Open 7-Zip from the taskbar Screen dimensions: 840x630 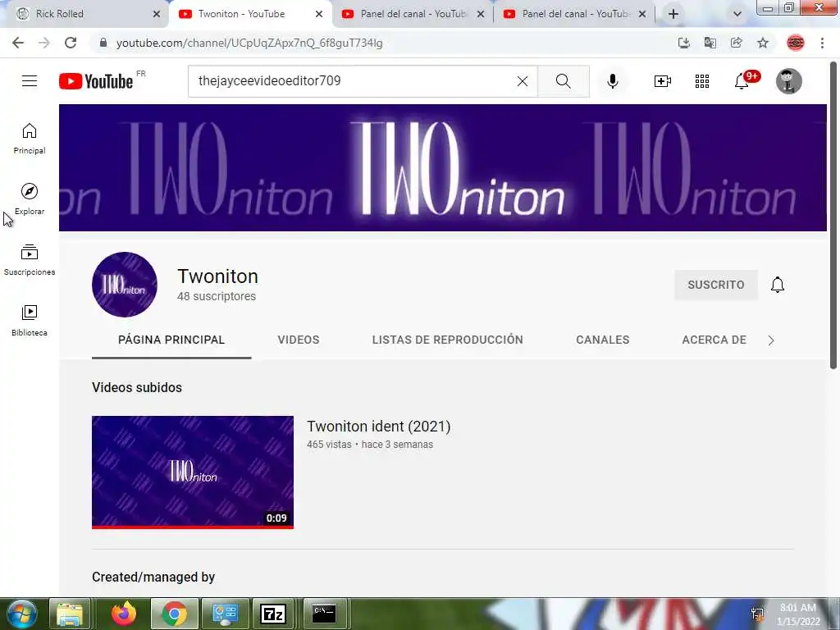[x=273, y=614]
